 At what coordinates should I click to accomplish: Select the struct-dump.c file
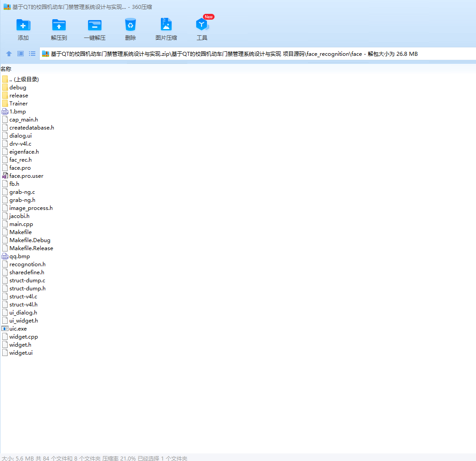[x=24, y=281]
